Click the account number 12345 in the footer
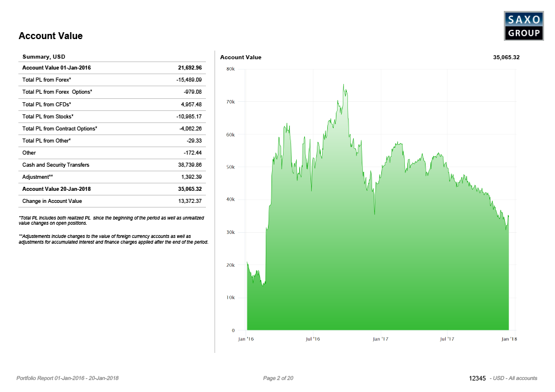Image resolution: width=555 pixels, height=392 pixels. pos(477,378)
